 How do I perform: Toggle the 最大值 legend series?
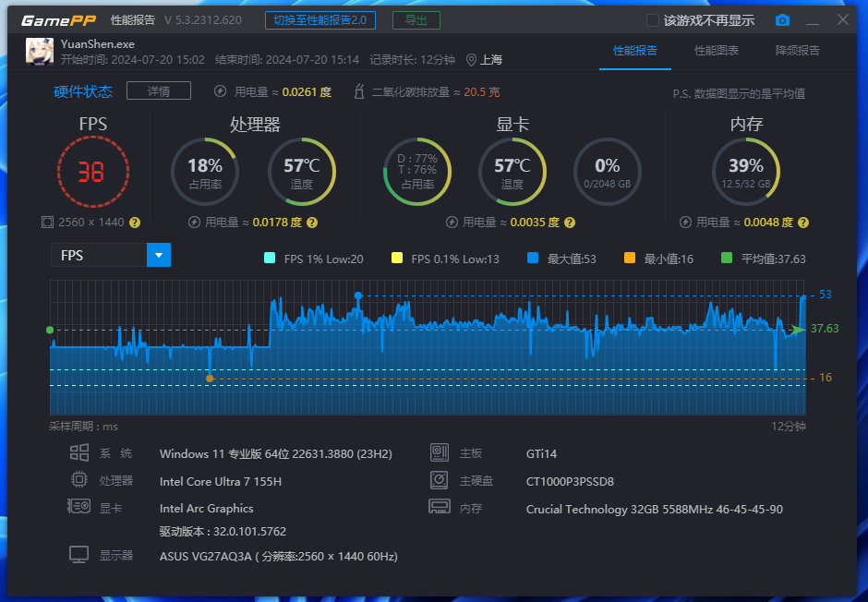tap(533, 259)
